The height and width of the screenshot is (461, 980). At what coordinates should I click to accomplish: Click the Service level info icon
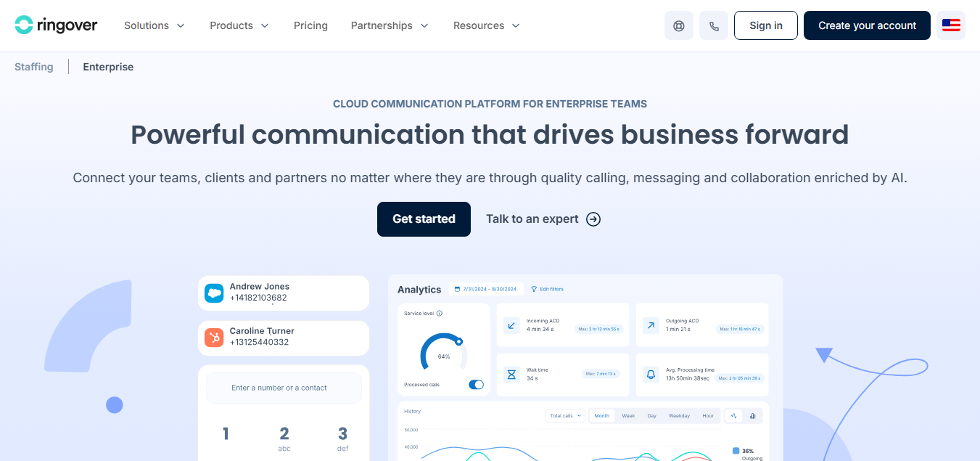point(440,314)
